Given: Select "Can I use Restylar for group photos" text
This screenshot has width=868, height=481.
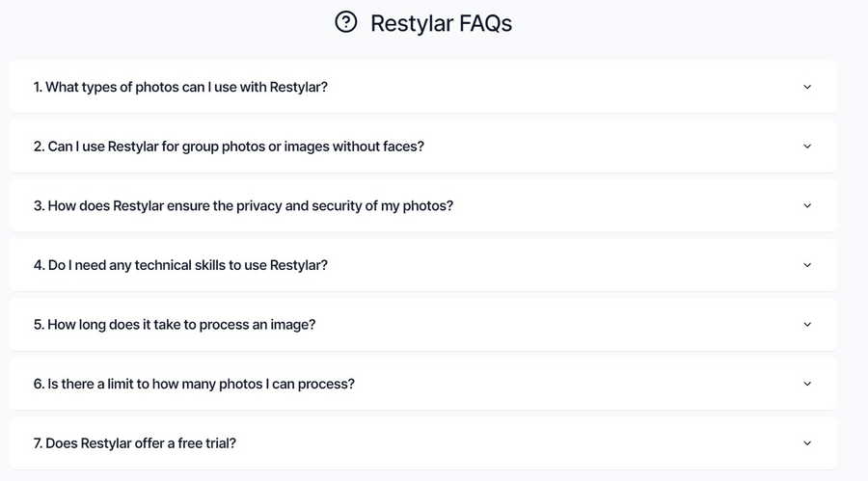Looking at the screenshot, I should tap(229, 147).
